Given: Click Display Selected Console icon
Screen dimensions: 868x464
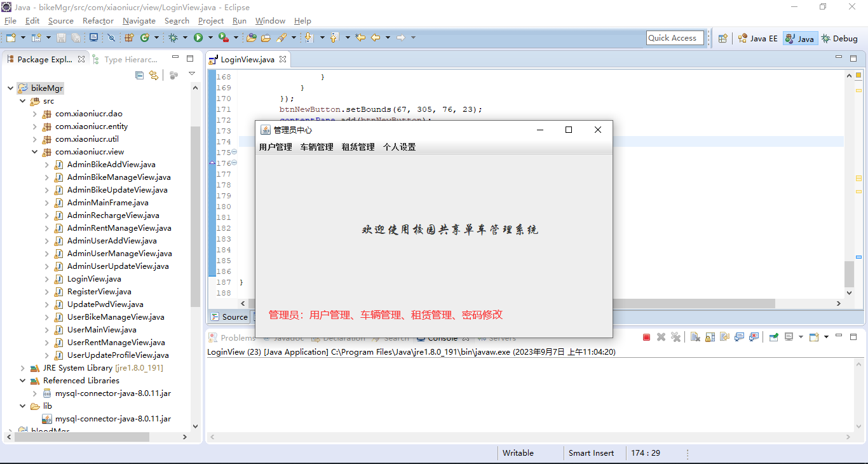Looking at the screenshot, I should click(x=789, y=337).
